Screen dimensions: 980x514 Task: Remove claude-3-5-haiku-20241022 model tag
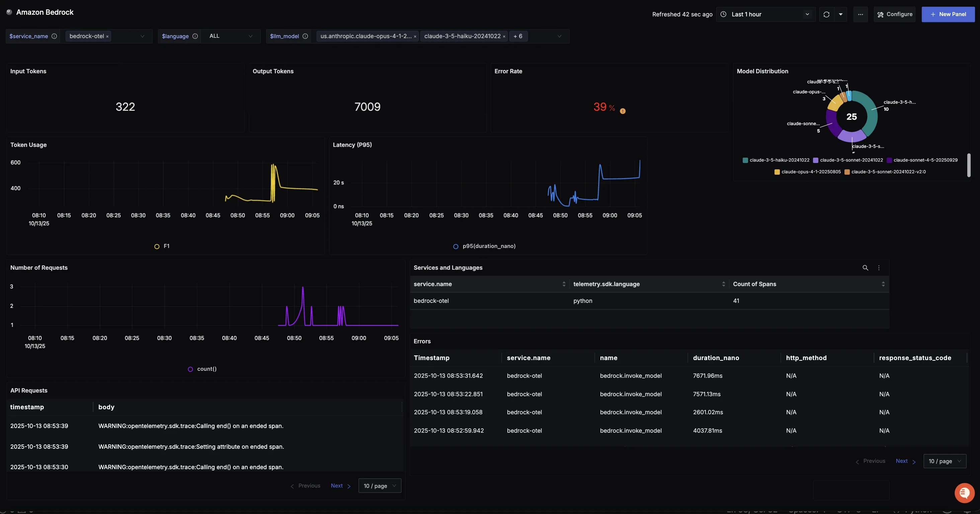[x=504, y=36]
